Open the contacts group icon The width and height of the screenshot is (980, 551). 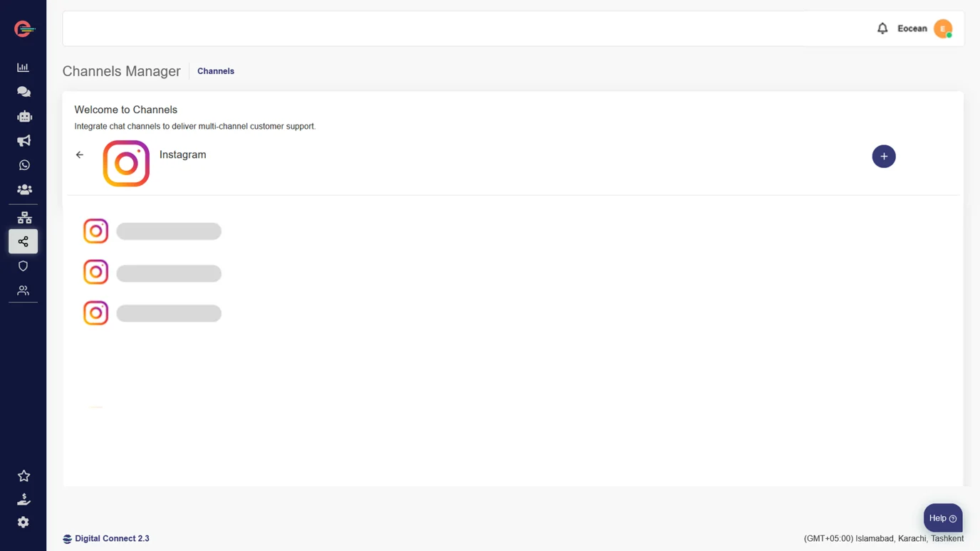coord(24,189)
